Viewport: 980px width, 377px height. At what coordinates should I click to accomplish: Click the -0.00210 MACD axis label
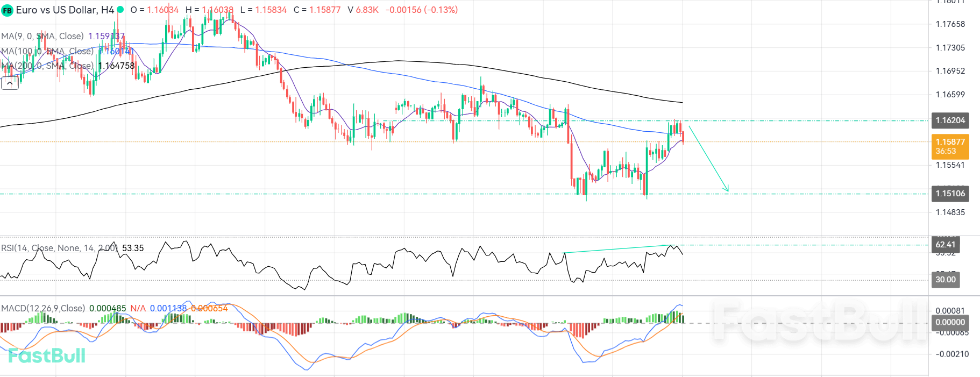coord(952,354)
